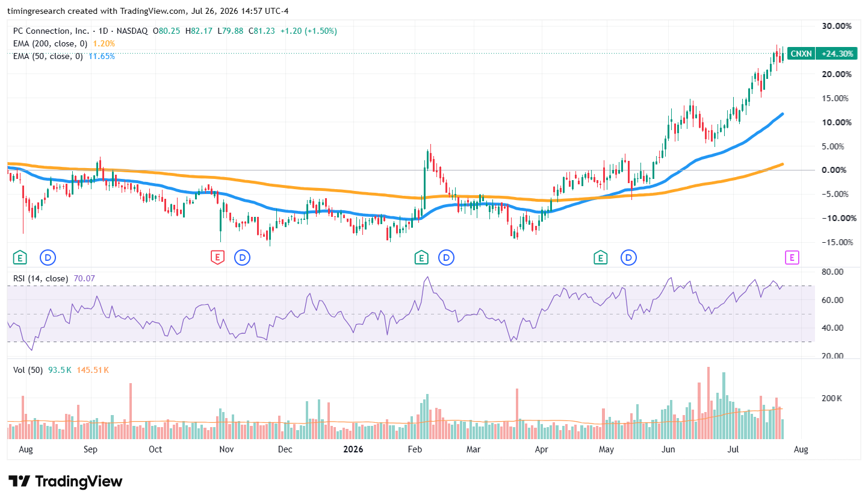Click the Feb label on the time axis
The width and height of the screenshot is (868, 503).
pyautogui.click(x=415, y=449)
